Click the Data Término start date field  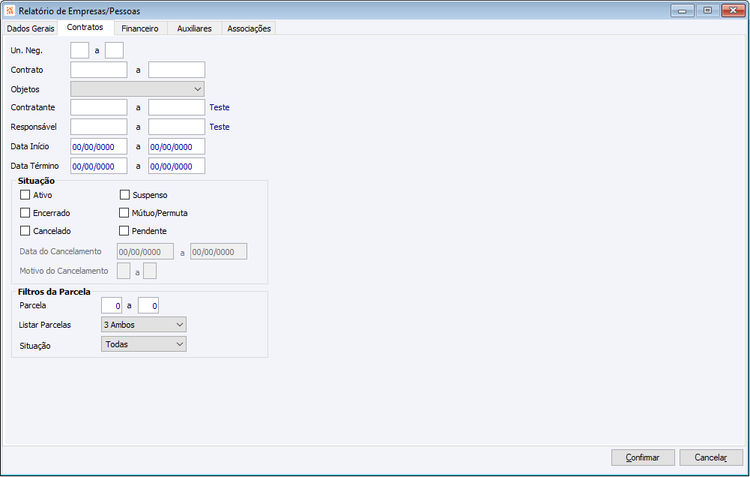click(99, 166)
